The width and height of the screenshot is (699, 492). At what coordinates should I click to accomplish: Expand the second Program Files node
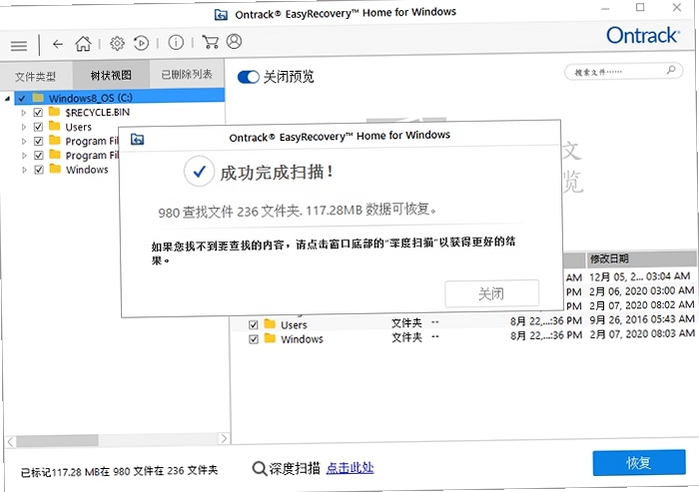[24, 156]
